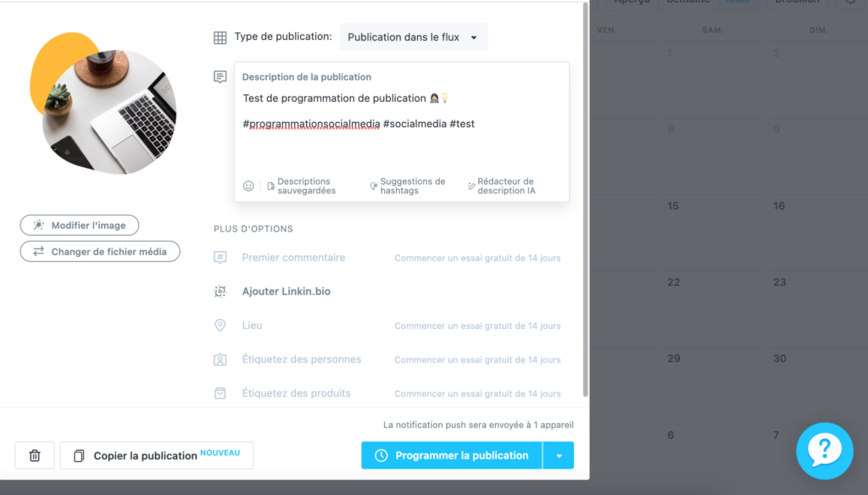This screenshot has width=868, height=495.
Task: Click the swap arrows icon in Changer de fichier
Action: coord(38,252)
